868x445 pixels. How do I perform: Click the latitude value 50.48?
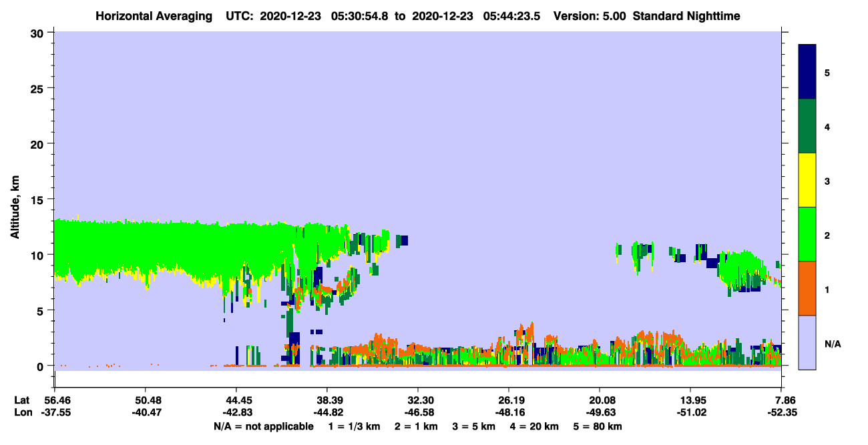145,400
